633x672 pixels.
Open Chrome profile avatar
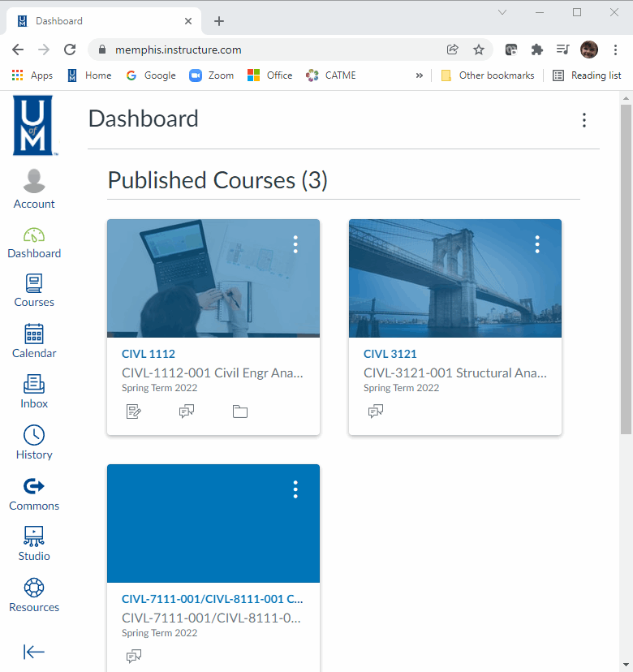point(589,50)
